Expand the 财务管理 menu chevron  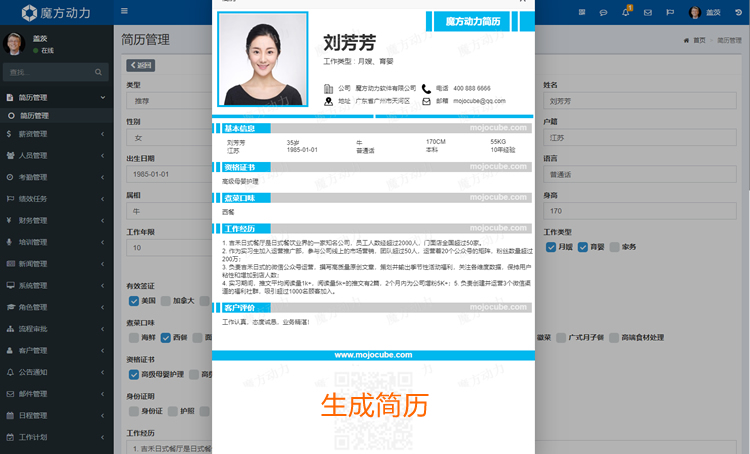click(x=102, y=221)
